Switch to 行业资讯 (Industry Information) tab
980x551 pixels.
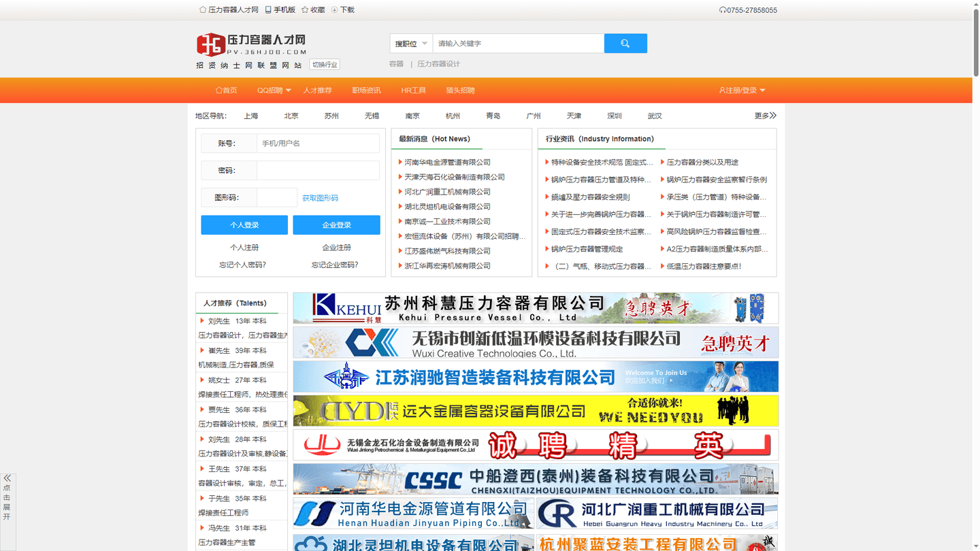(x=600, y=139)
